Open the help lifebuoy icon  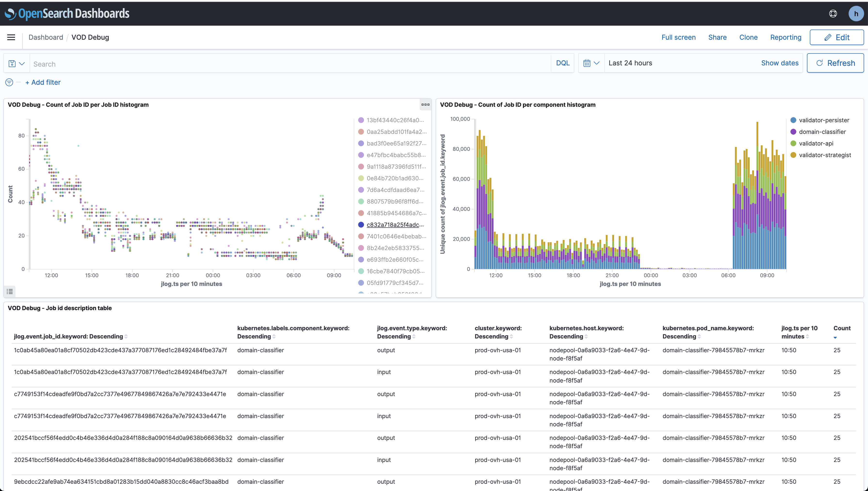click(x=833, y=14)
